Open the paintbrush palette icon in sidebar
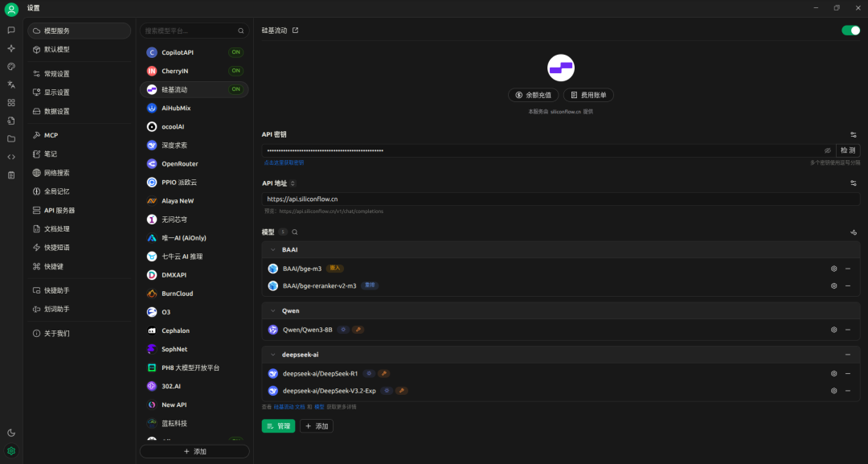Screen dimensions: 868x464 point(11,66)
